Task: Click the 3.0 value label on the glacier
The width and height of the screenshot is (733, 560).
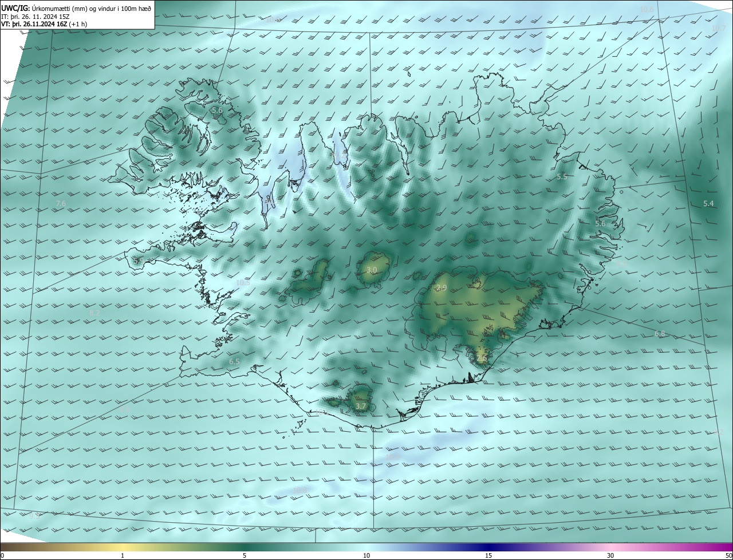Action: pyautogui.click(x=372, y=270)
